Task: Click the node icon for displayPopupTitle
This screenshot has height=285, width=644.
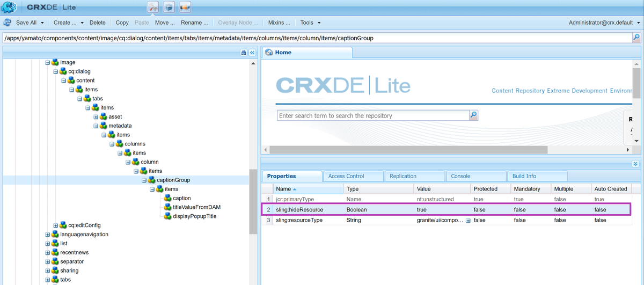Action: 168,216
